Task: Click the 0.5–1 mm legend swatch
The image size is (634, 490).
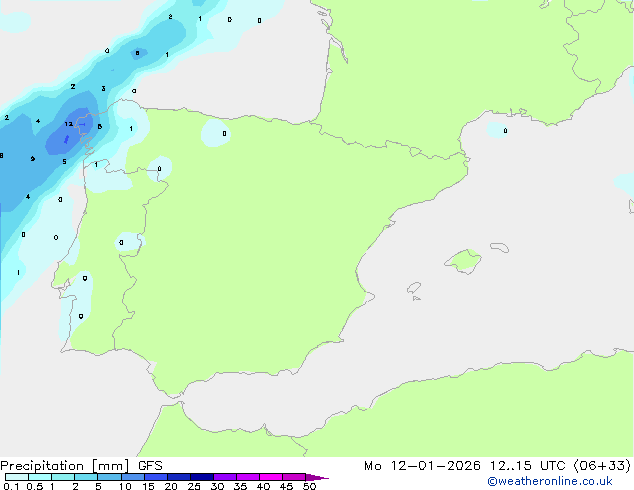Action: click(x=40, y=477)
